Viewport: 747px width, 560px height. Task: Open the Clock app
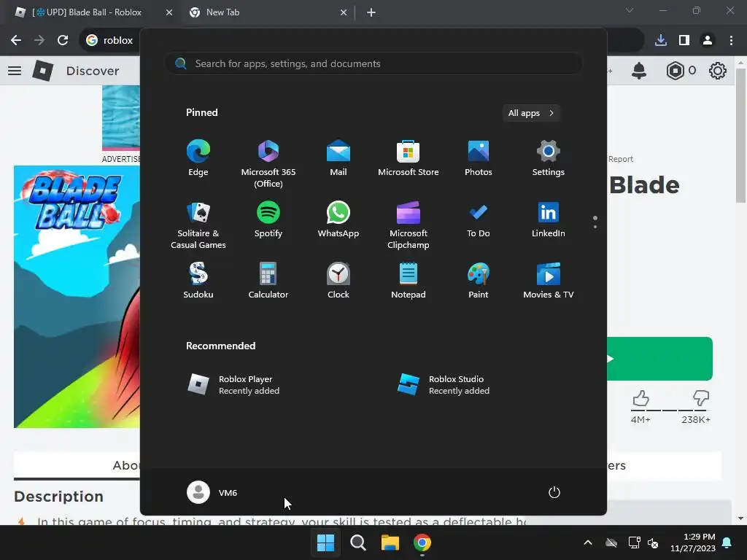338,281
